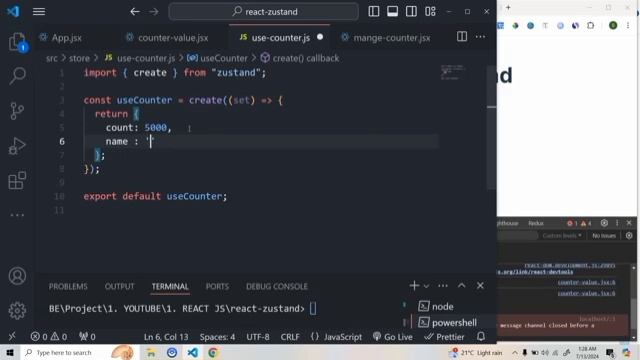640x360 pixels.
Task: Open DevTools settings gear in browser window
Action: 604,223
